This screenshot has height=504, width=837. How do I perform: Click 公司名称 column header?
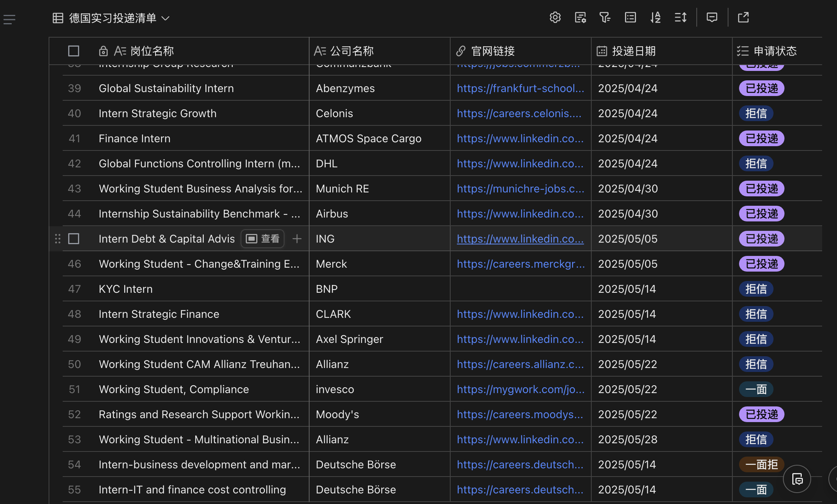coord(379,51)
